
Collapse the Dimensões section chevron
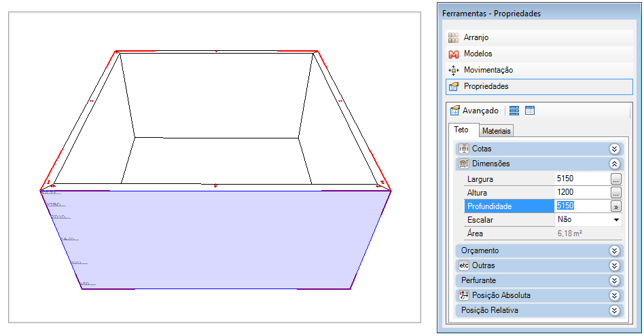tap(614, 164)
